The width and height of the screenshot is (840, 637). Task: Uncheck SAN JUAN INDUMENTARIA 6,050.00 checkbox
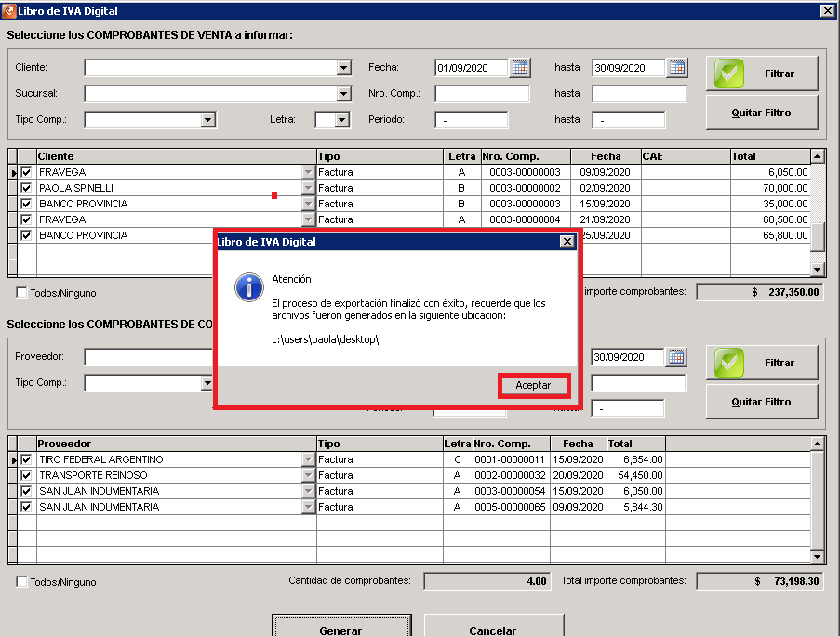[26, 491]
